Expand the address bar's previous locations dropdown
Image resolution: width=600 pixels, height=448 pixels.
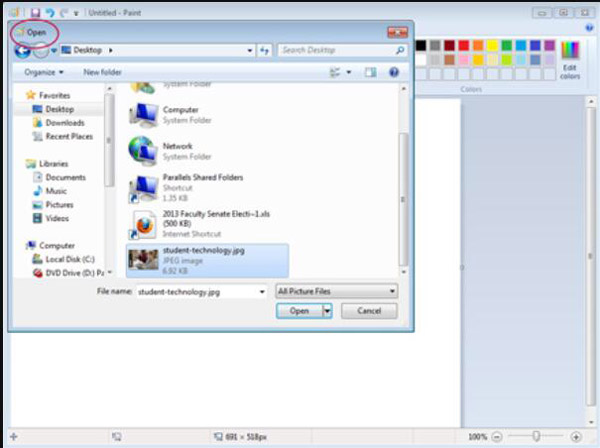pos(250,51)
